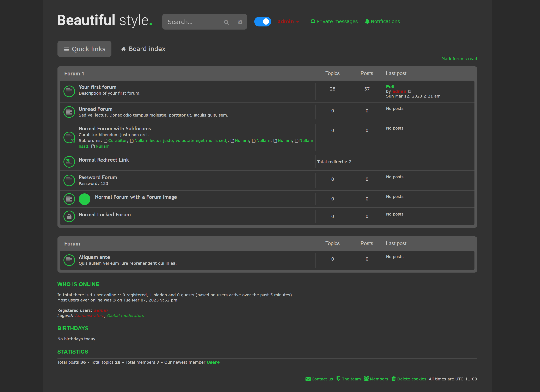Open the Aliquam ante forum
The width and height of the screenshot is (540, 392).
[x=94, y=257]
